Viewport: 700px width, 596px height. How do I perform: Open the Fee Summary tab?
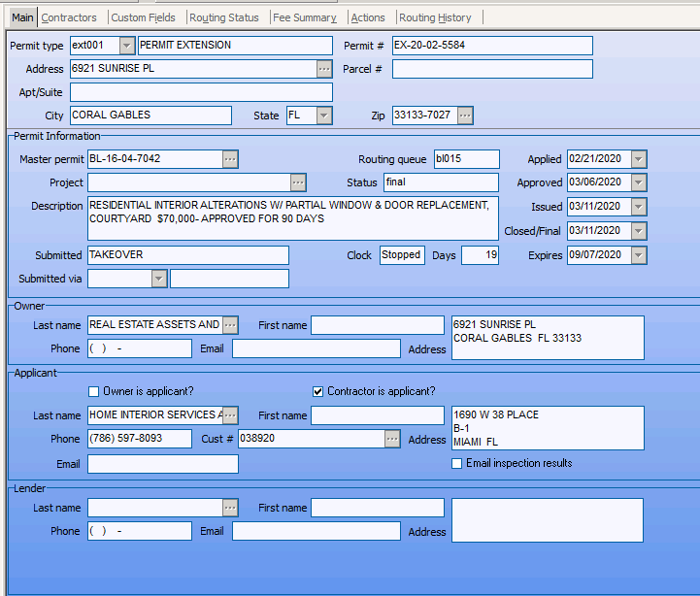[304, 17]
